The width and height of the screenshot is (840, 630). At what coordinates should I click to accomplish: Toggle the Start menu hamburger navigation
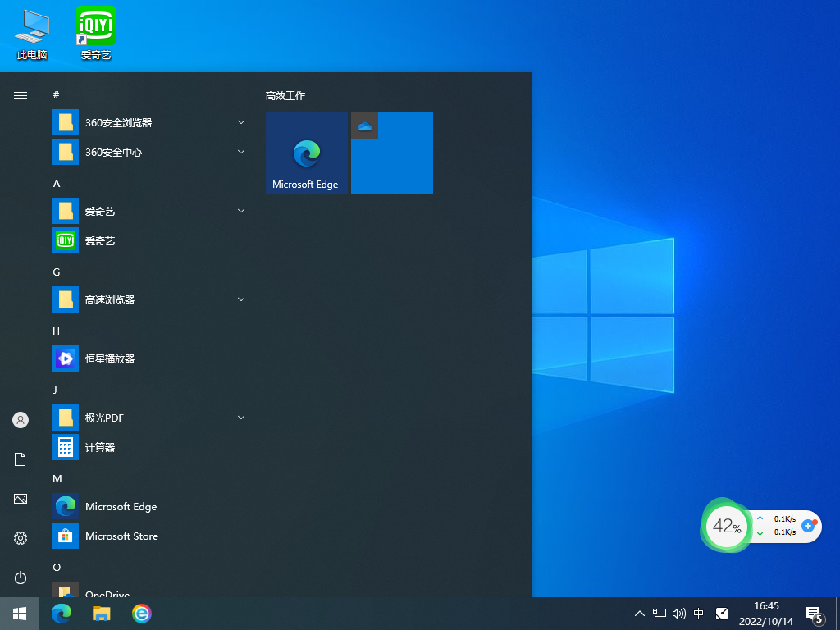point(20,94)
